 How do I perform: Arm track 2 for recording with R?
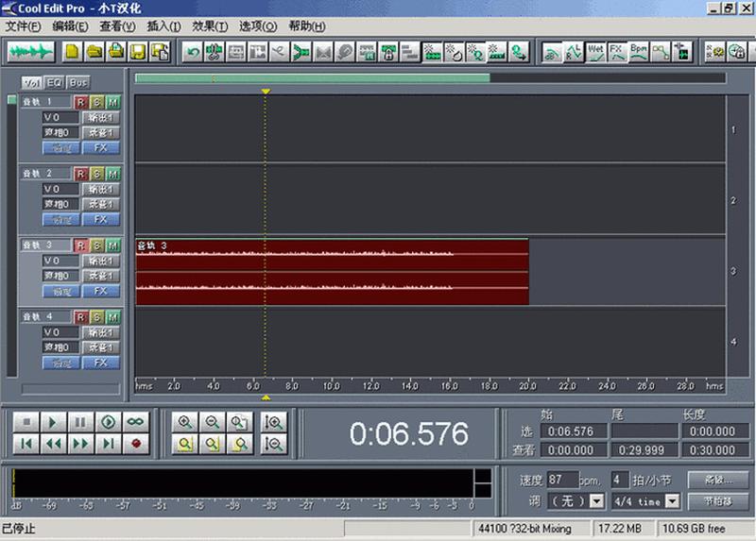81,174
